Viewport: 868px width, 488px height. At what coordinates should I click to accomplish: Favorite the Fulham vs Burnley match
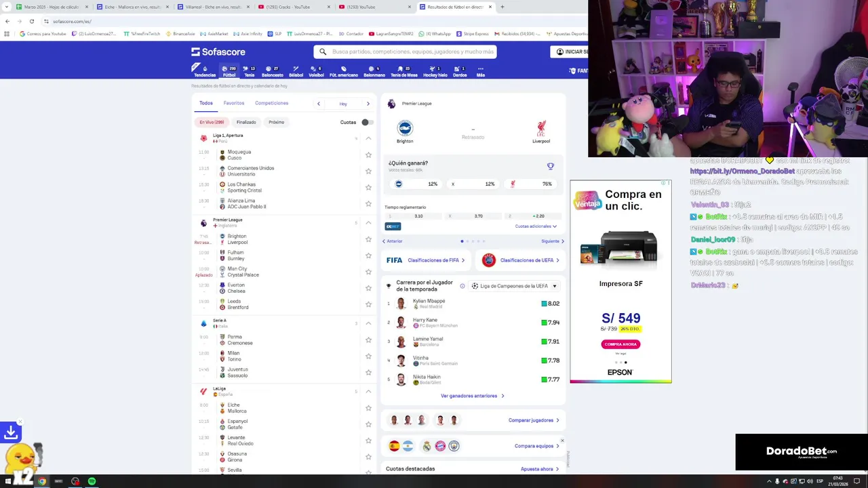368,256
